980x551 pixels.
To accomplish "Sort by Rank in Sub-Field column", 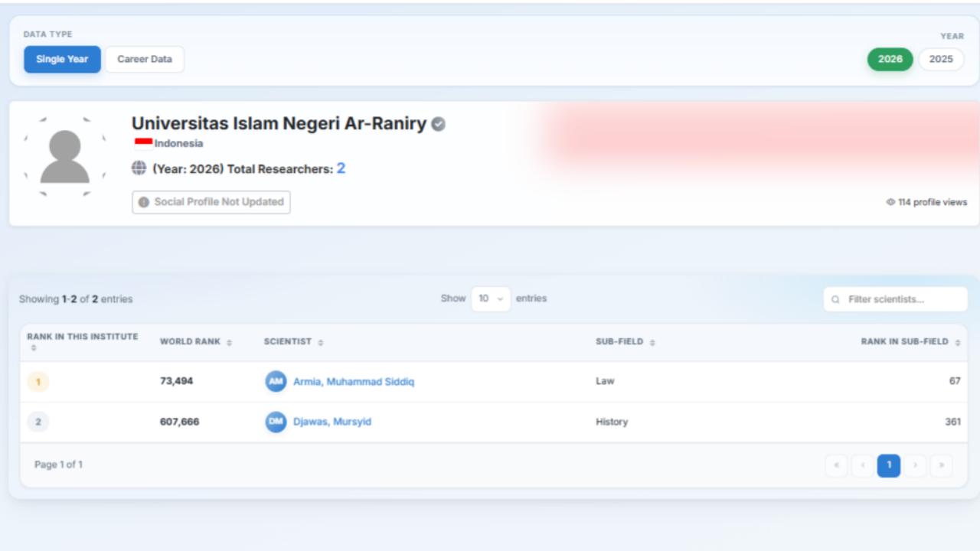I will (x=910, y=342).
